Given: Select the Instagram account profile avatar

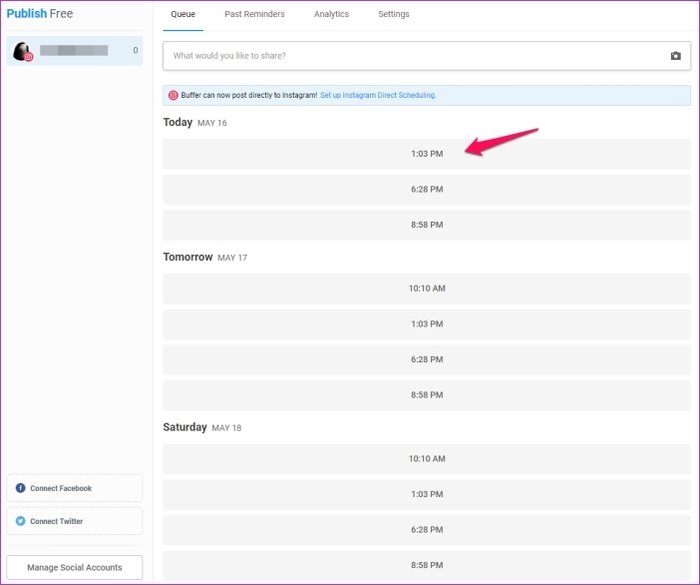Looking at the screenshot, I should coord(21,51).
